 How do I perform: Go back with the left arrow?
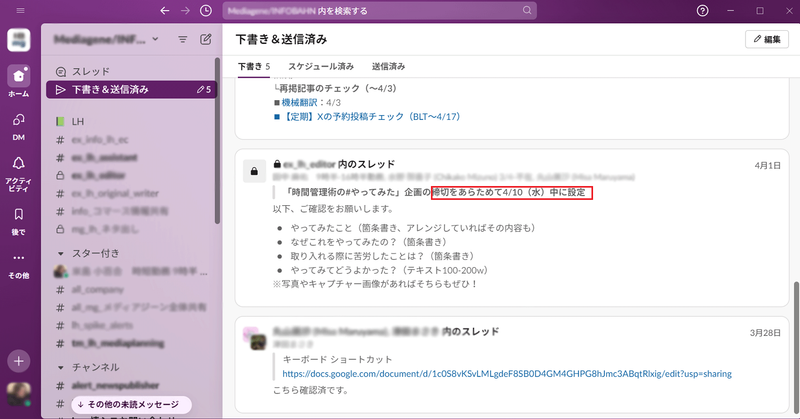pos(164,11)
